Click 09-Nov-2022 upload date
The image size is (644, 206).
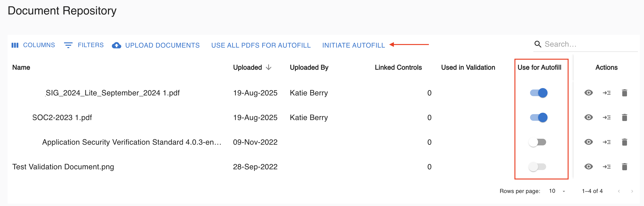coord(255,142)
